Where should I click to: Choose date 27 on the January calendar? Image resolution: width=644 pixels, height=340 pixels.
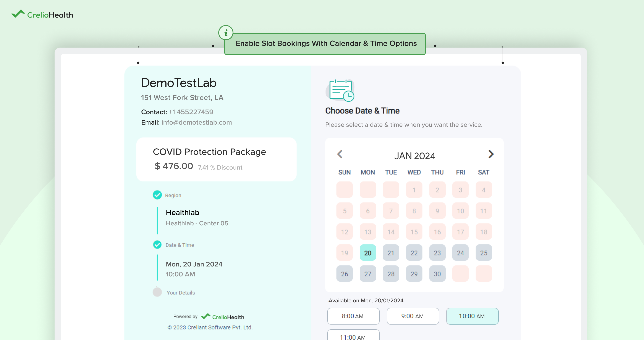(367, 274)
